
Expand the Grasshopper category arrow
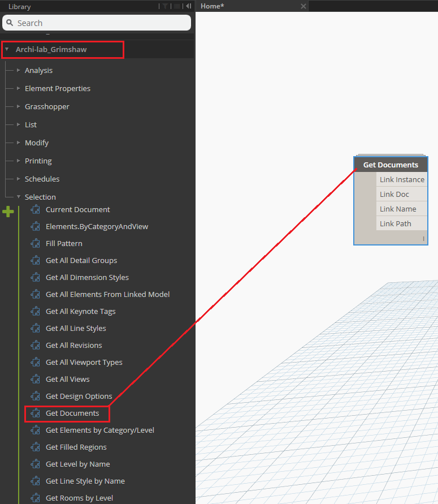pyautogui.click(x=18, y=106)
